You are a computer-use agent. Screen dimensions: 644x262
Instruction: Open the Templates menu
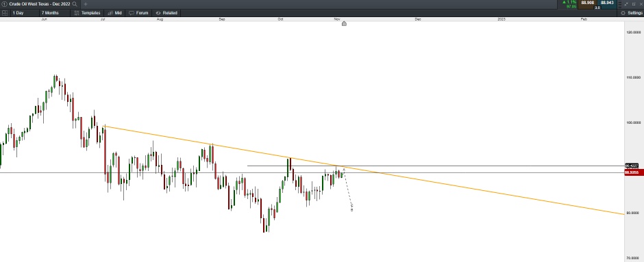coord(87,13)
